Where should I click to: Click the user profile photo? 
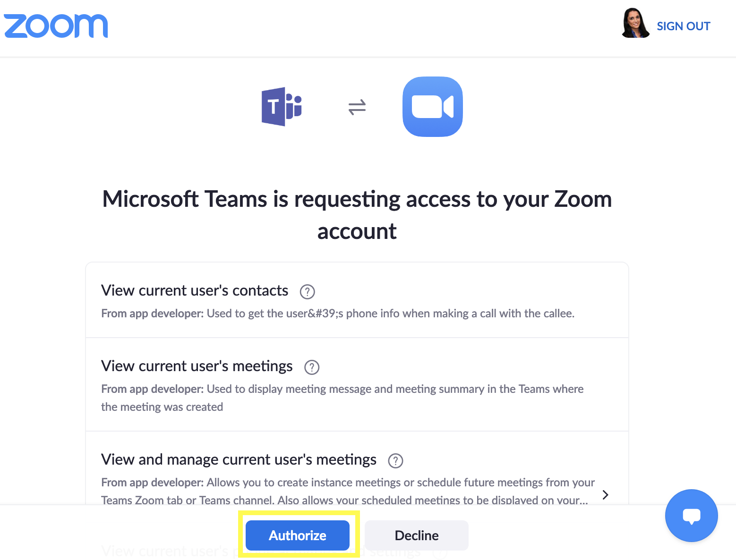635,24
